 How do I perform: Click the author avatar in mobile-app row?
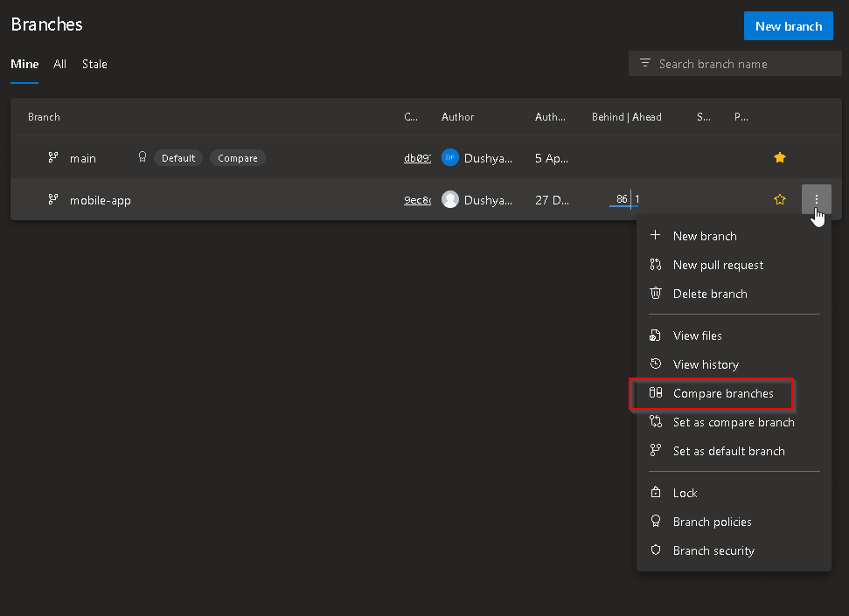(x=450, y=199)
